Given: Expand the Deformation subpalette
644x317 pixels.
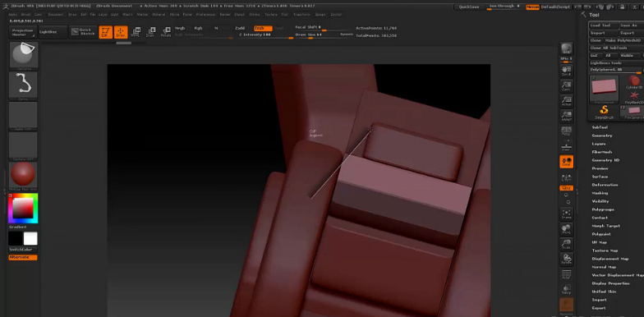Looking at the screenshot, I should click(605, 185).
